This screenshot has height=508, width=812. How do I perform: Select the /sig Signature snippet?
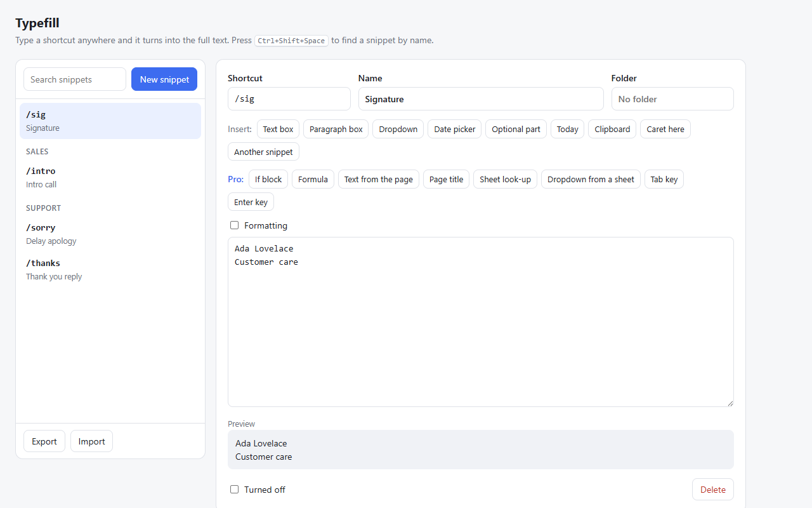110,121
